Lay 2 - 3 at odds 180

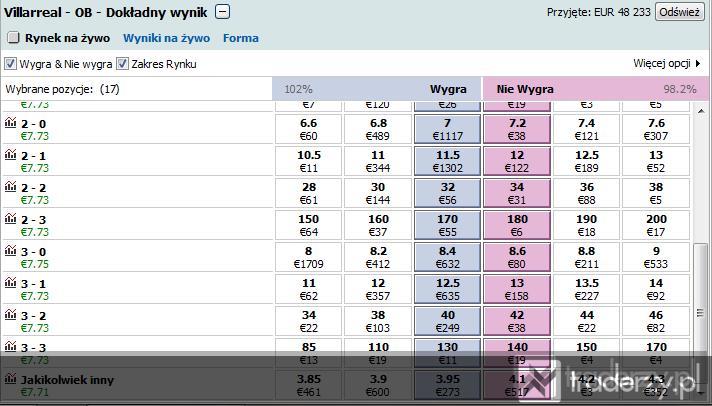coord(517,225)
